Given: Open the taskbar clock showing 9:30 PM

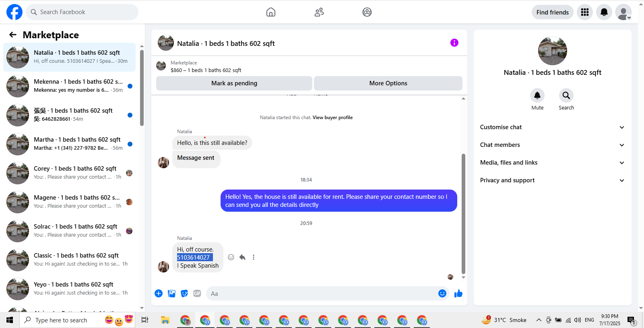Looking at the screenshot, I should tap(610, 320).
